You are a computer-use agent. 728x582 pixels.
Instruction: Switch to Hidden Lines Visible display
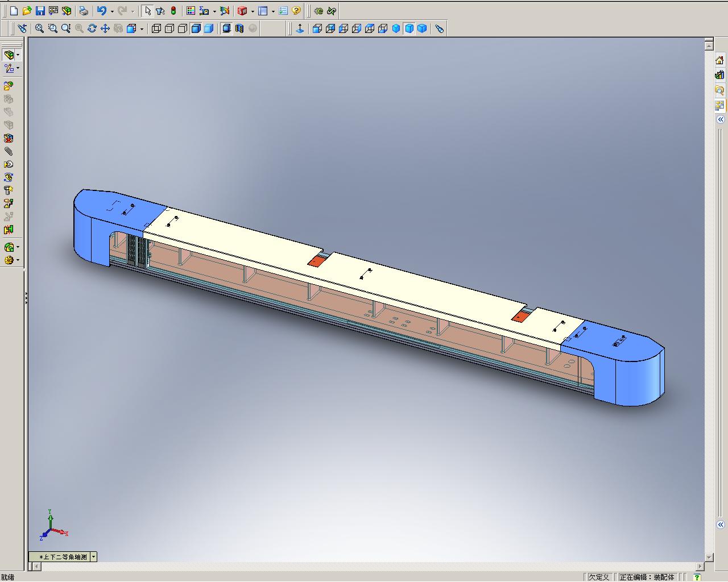pos(169,28)
